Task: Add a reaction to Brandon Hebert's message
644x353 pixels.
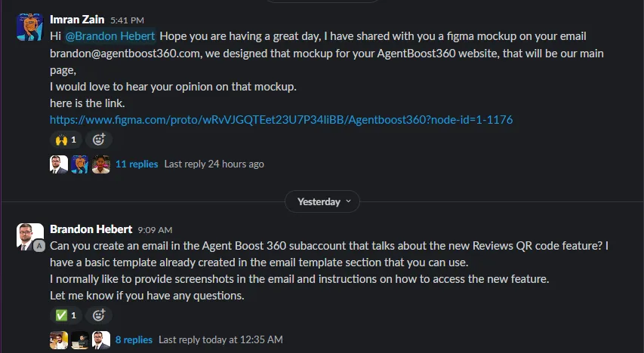Action: pyautogui.click(x=99, y=315)
